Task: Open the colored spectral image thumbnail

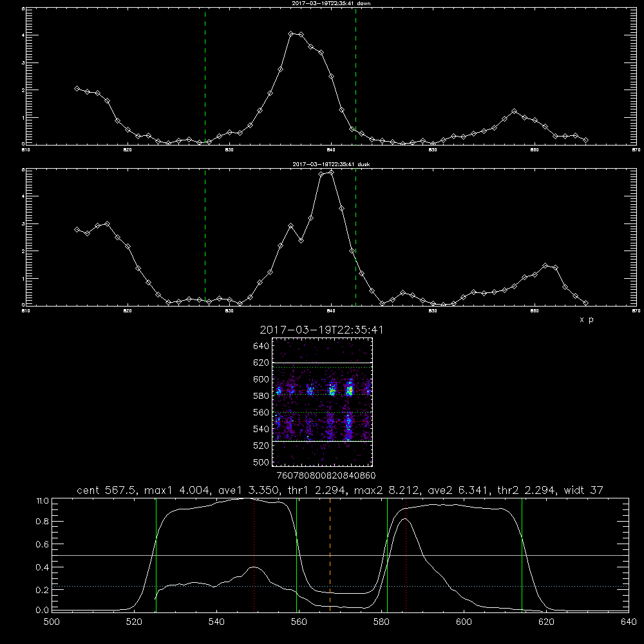Action: click(x=323, y=402)
